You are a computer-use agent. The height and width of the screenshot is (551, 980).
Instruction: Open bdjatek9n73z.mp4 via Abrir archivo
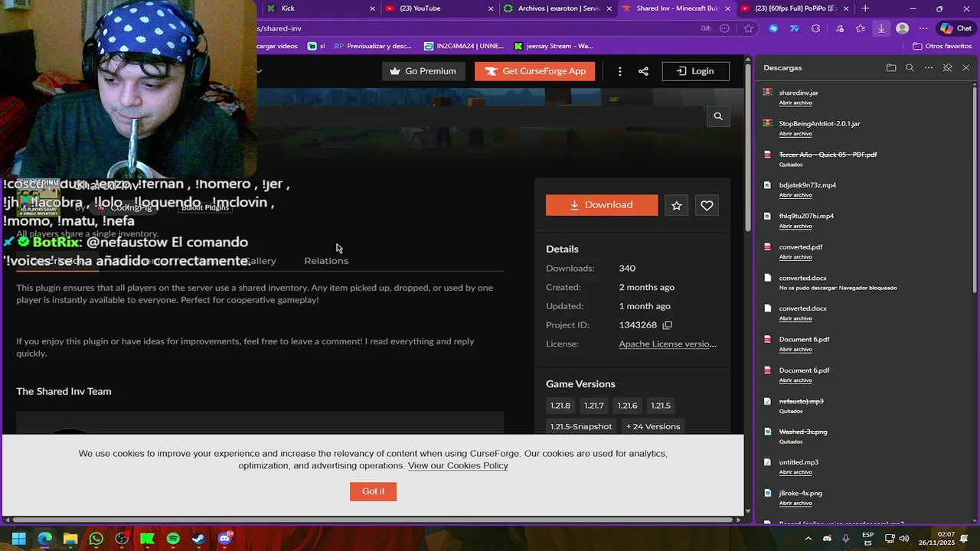pos(795,195)
